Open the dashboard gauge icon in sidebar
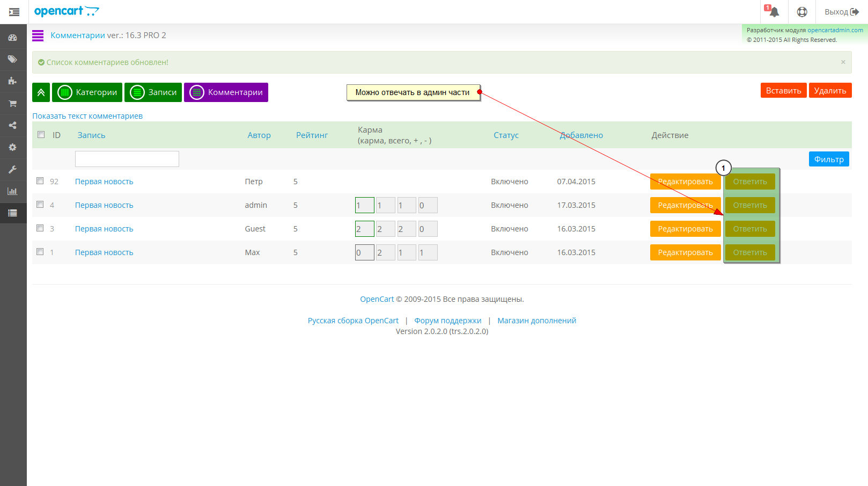868x486 pixels. (12, 38)
